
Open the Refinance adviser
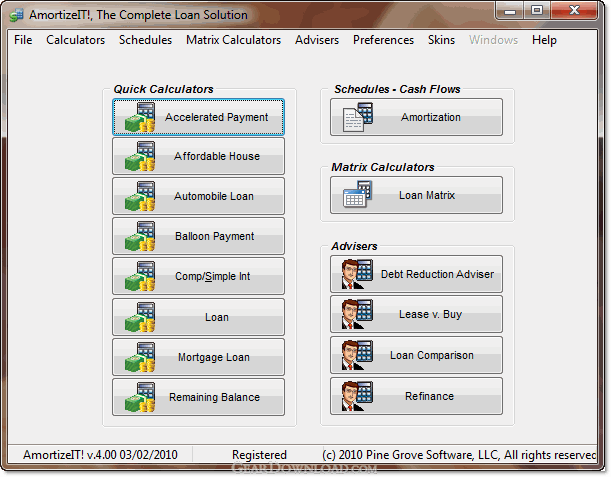coord(416,396)
